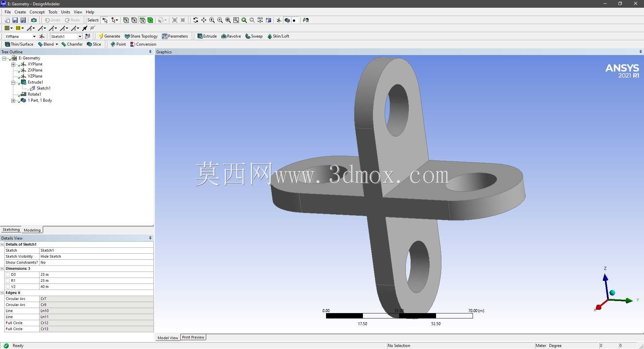This screenshot has height=349, width=644.
Task: Click the Share Topology button
Action: (141, 36)
